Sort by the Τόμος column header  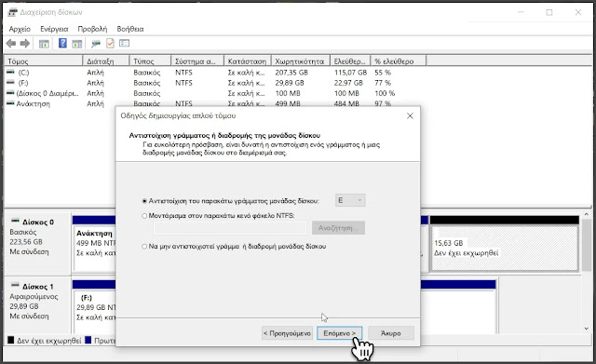pos(43,61)
